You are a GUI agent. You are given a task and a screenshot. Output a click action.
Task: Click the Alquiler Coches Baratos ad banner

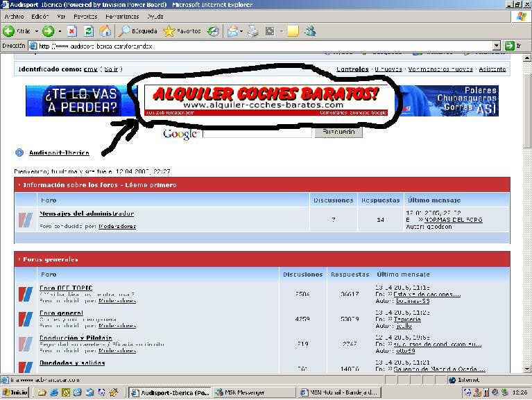pyautogui.click(x=266, y=101)
